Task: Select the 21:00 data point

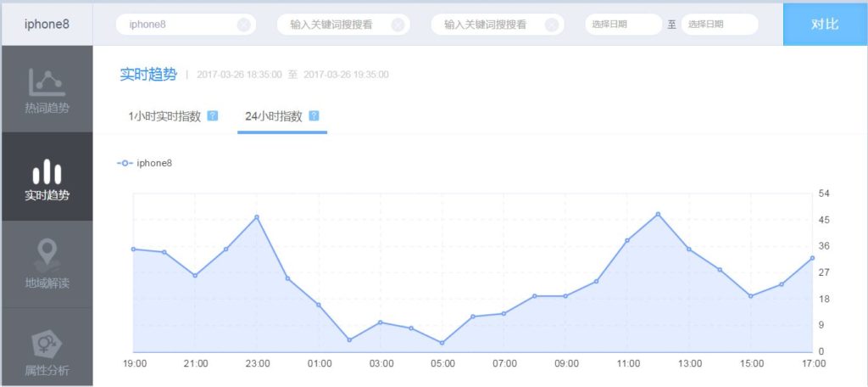Action: pos(195,275)
